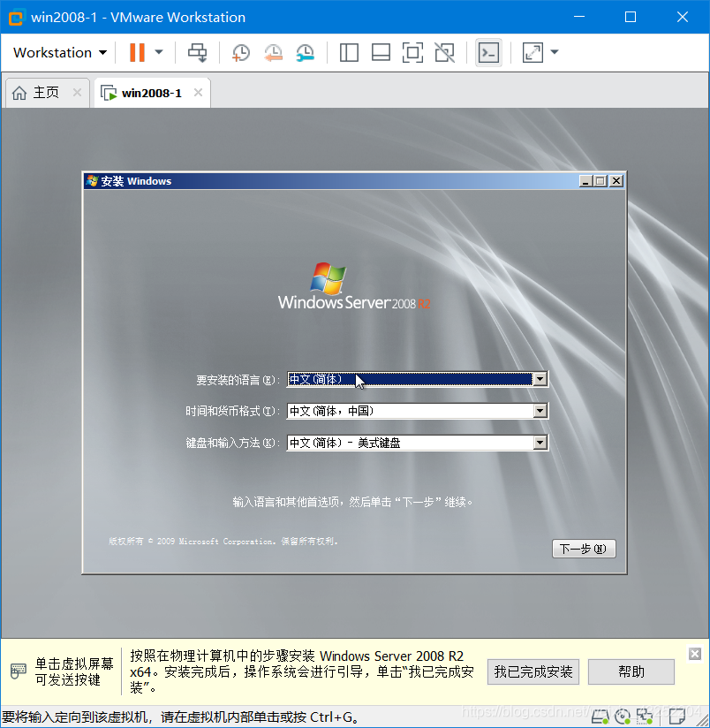Click the hard disk status icon
Screen dimensions: 710x728
click(x=600, y=717)
